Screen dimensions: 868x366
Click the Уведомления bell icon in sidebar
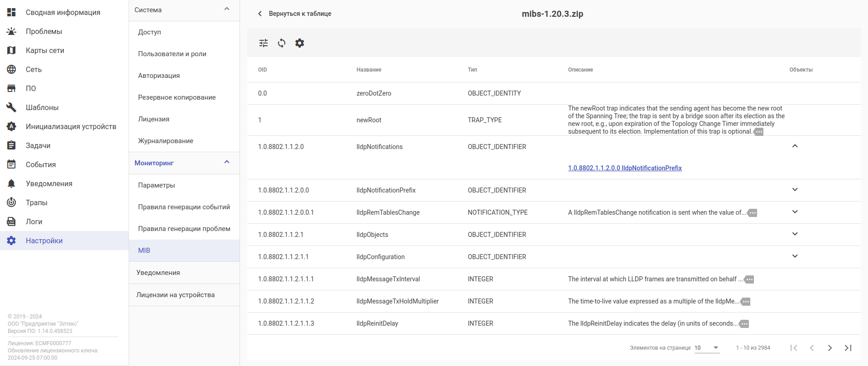[x=11, y=183]
